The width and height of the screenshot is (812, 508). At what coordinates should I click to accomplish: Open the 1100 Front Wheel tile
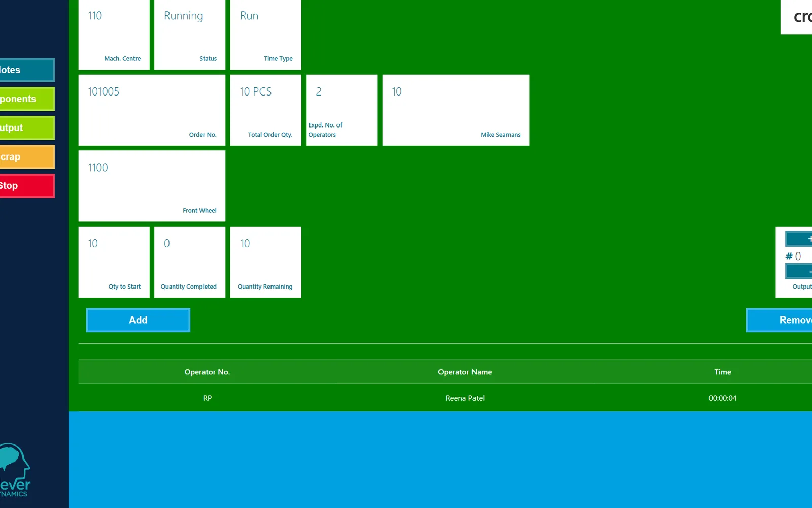pos(152,186)
